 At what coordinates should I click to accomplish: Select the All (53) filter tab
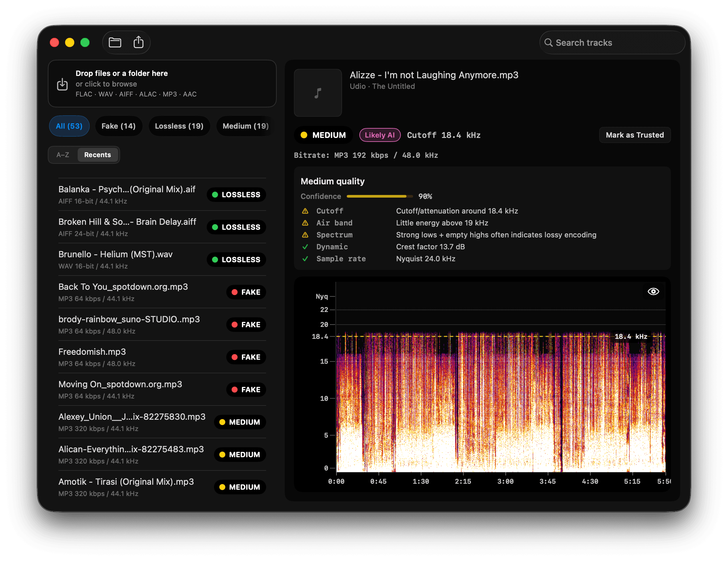click(x=69, y=126)
